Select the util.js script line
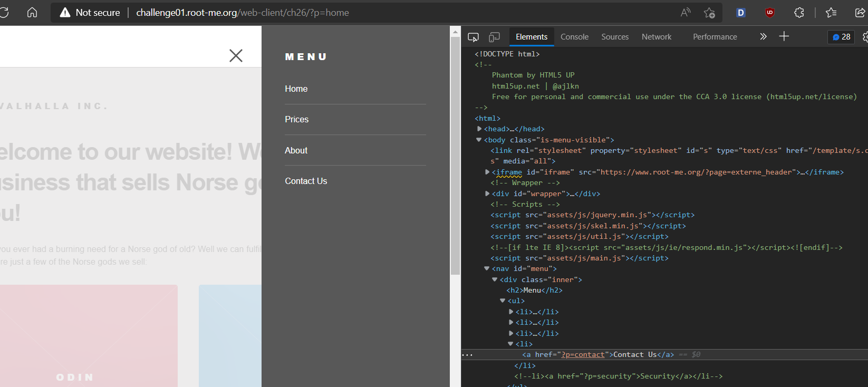The height and width of the screenshot is (387, 868). tap(579, 236)
